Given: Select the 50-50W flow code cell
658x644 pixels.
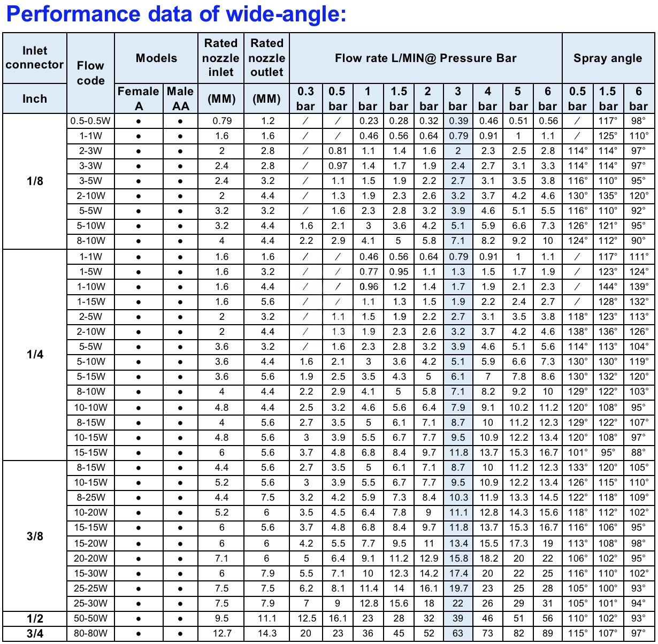Looking at the screenshot, I should [x=90, y=618].
